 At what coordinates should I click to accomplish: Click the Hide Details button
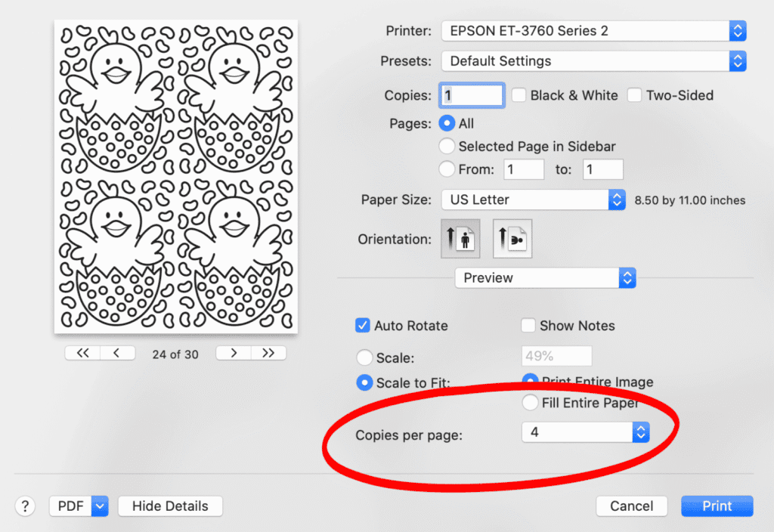point(170,506)
